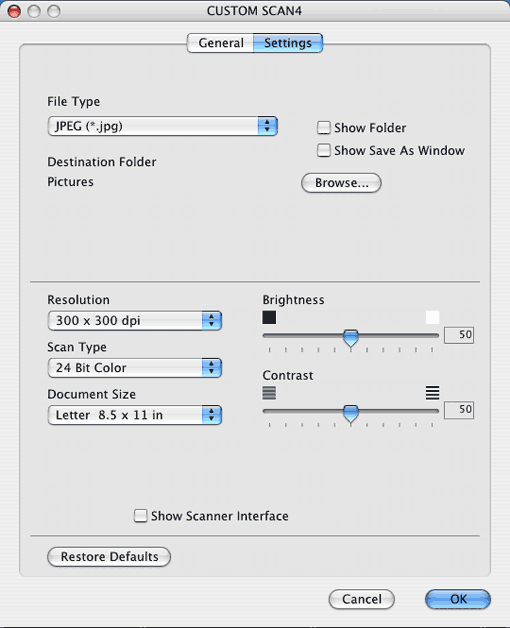Viewport: 510px width, 628px height.
Task: Click the red close window button
Action: [x=14, y=11]
